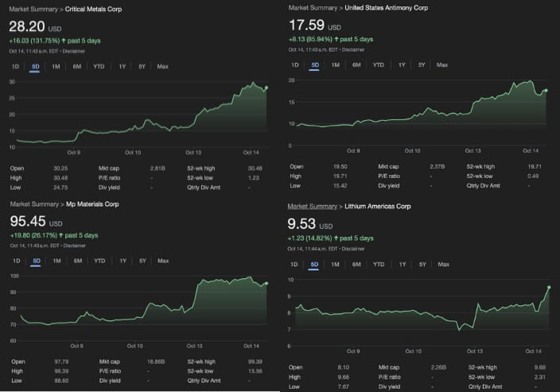This screenshot has height=392, width=560.
Task: Select 1D range for Critical Metals Corp
Action: pyautogui.click(x=15, y=67)
